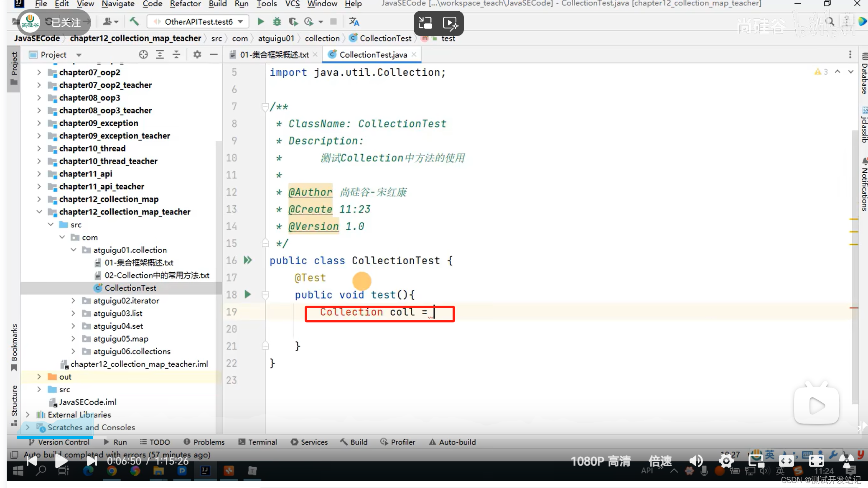
Task: Select CollectionTest file in tree
Action: tap(130, 288)
